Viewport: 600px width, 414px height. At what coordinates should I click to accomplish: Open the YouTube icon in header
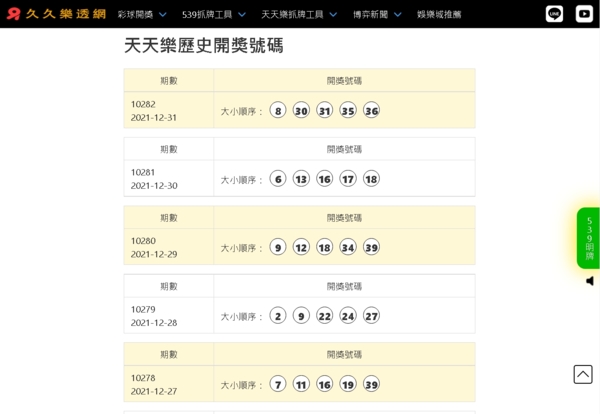[584, 14]
